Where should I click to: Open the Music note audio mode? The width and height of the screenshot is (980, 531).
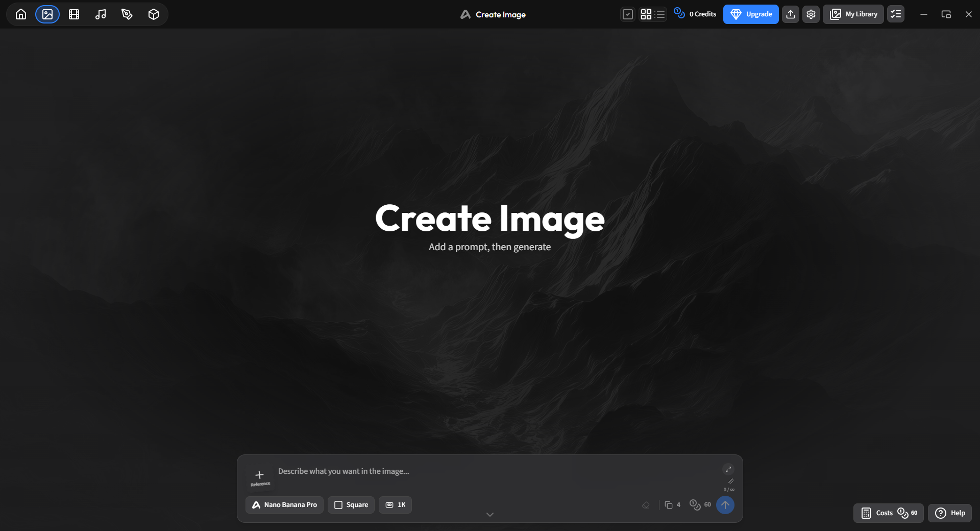click(101, 14)
